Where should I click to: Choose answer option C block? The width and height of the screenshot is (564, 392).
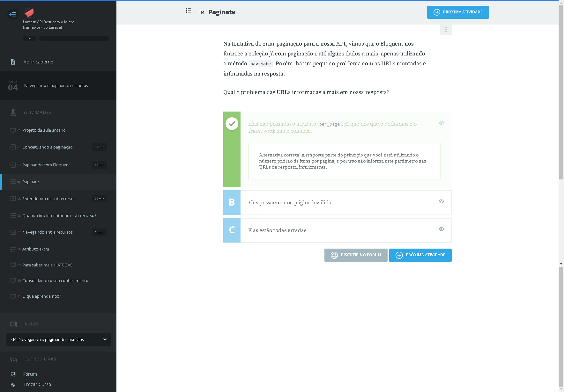coord(232,230)
